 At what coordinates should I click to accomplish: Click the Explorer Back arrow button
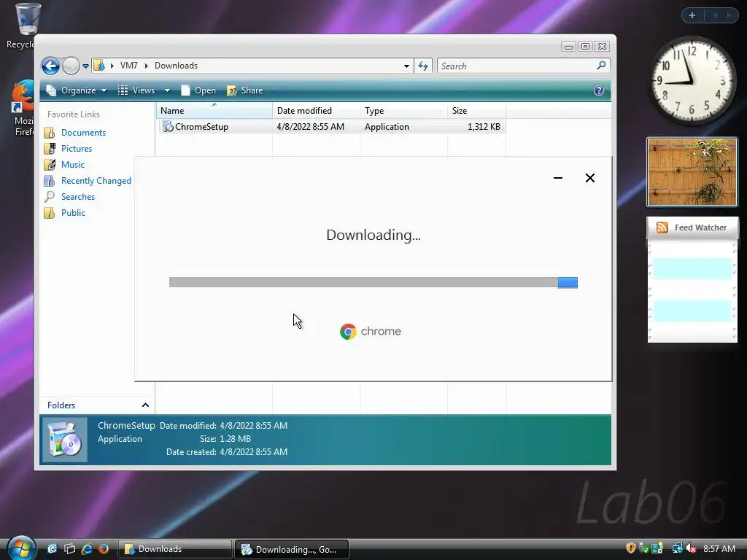(50, 66)
